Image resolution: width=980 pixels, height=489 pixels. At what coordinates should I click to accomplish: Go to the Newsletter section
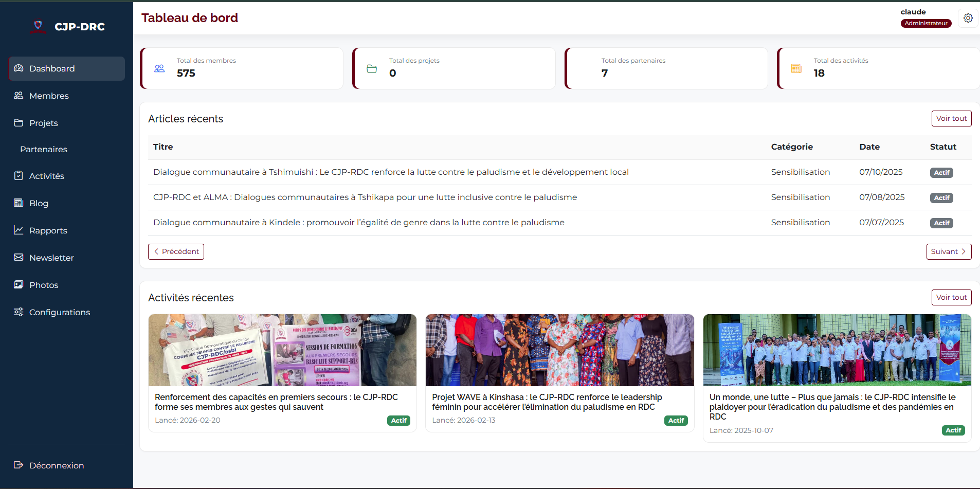pyautogui.click(x=67, y=258)
